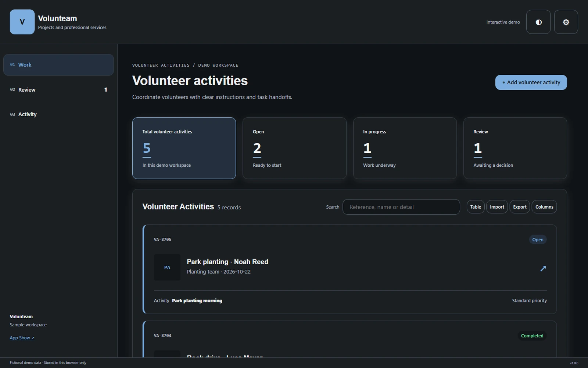The width and height of the screenshot is (588, 368).
Task: Click the 5 records count
Action: pyautogui.click(x=229, y=208)
